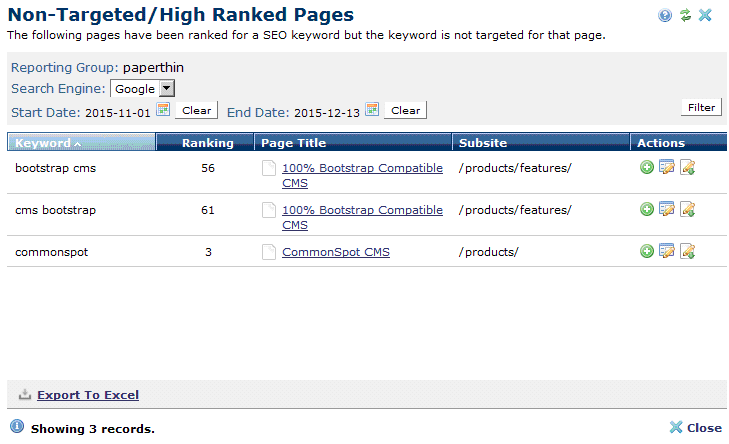
Task: Click window-with-pencil icon for cms bootstrap row
Action: pos(667,210)
